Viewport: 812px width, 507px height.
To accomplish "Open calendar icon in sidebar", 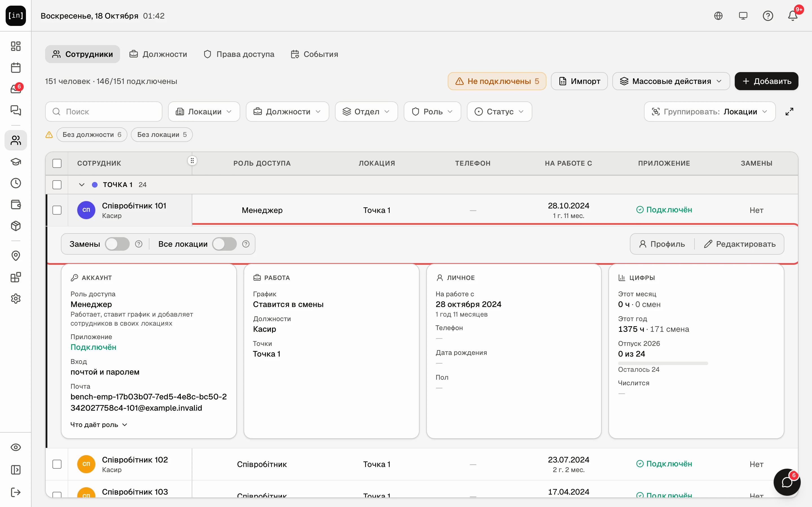I will (x=16, y=67).
